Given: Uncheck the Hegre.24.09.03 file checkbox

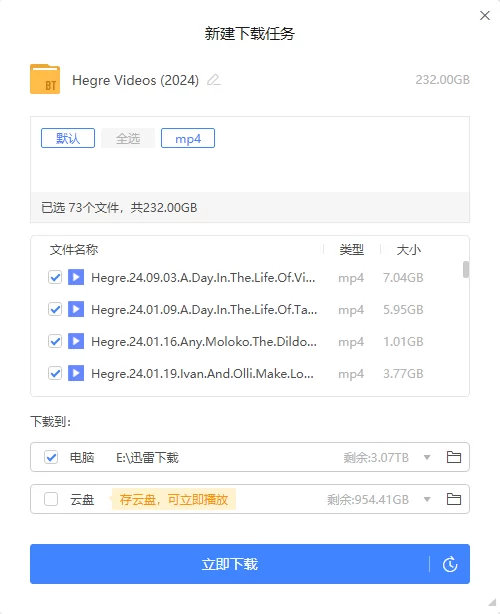Looking at the screenshot, I should 55,277.
